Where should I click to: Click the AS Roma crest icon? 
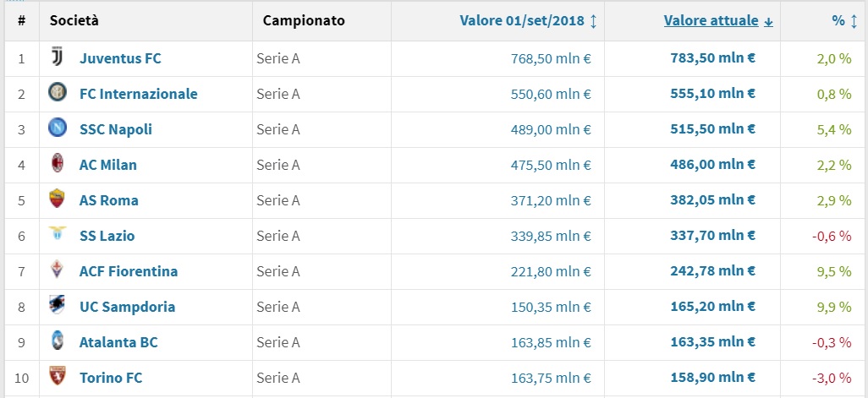tap(57, 200)
